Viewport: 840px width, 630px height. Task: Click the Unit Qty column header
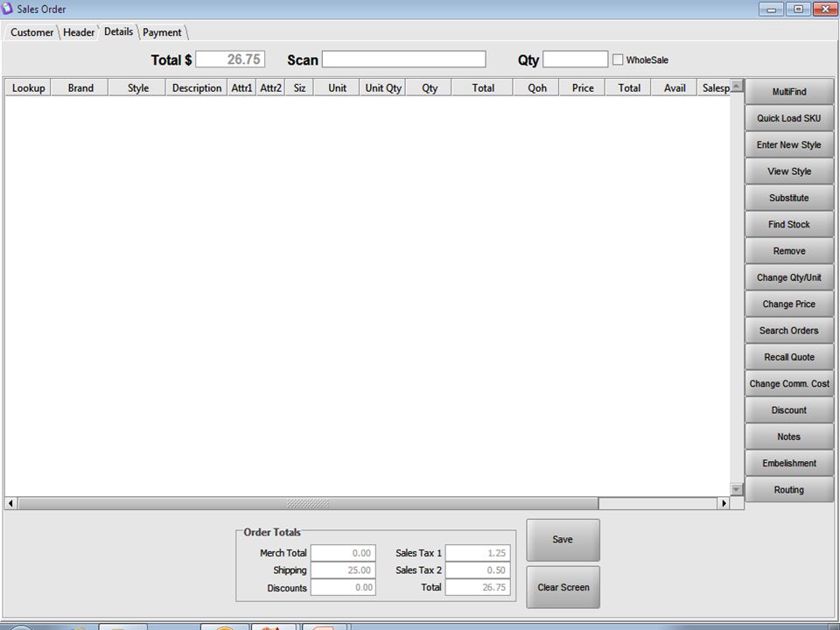click(x=383, y=87)
